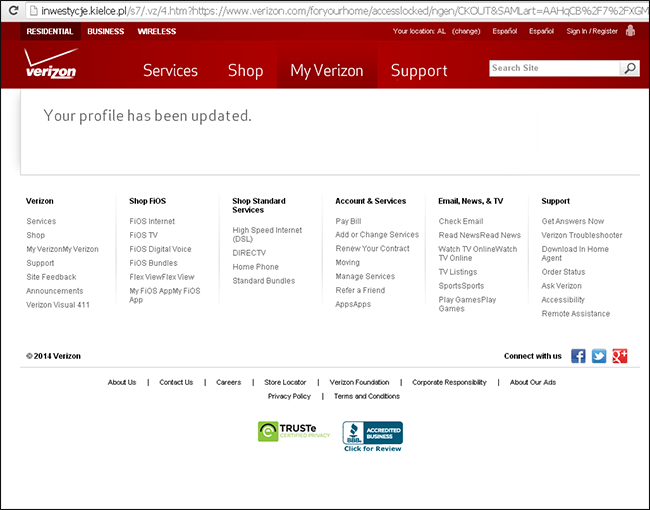Open High Speed Internet (DSL) link
This screenshot has width=650, height=510.
[267, 234]
